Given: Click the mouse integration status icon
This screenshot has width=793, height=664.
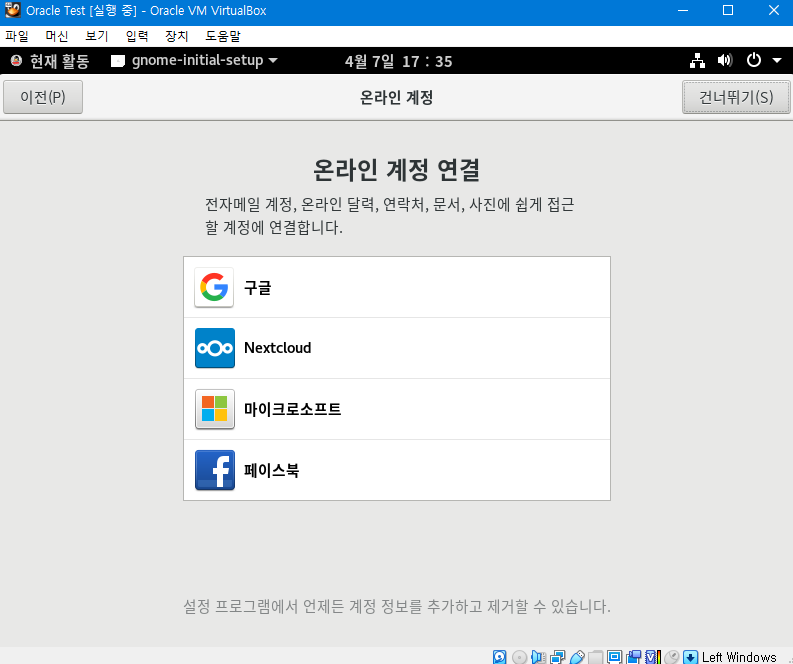Looking at the screenshot, I should point(672,657).
